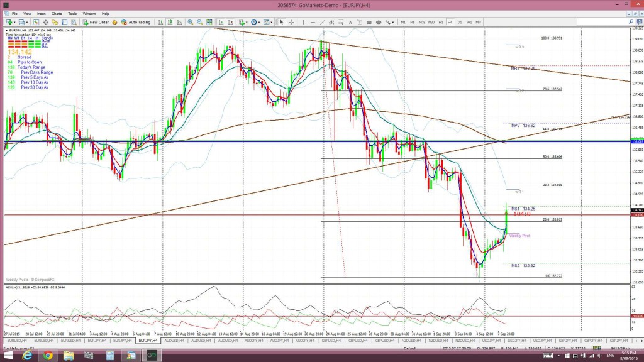Open the Window menu
Viewport: 644px width, 362px height.
[89, 14]
